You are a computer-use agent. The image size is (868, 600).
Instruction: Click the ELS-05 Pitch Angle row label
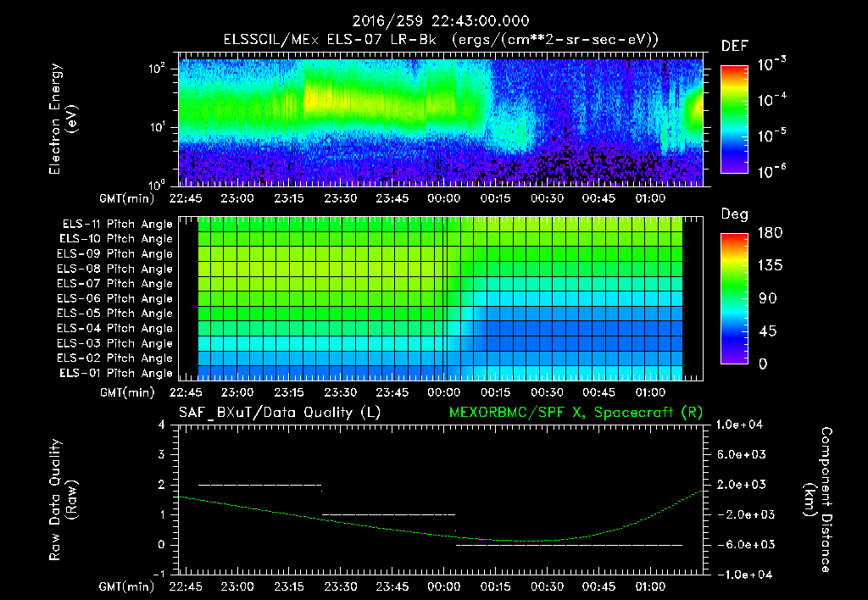(115, 314)
